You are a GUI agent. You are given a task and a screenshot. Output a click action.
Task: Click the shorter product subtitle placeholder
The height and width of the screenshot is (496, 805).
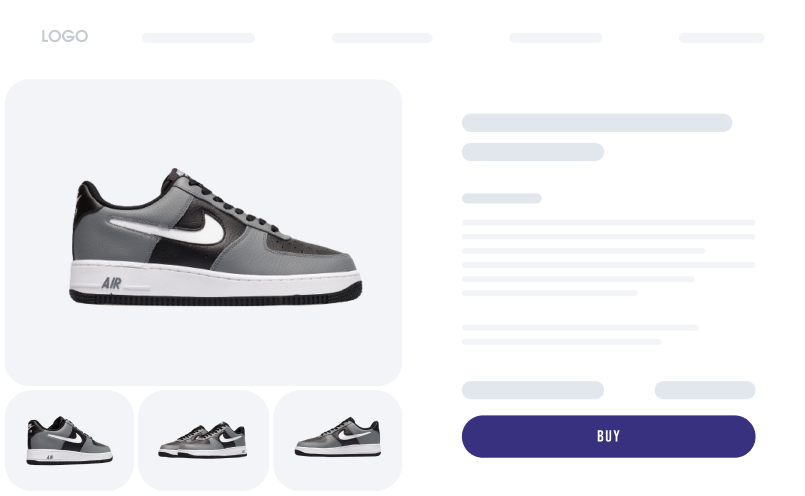click(533, 152)
